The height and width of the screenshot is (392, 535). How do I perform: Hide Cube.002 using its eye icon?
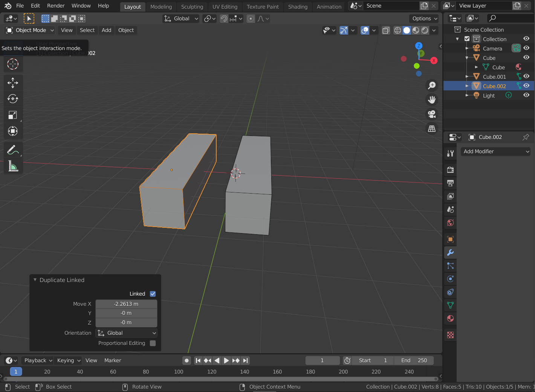(526, 86)
